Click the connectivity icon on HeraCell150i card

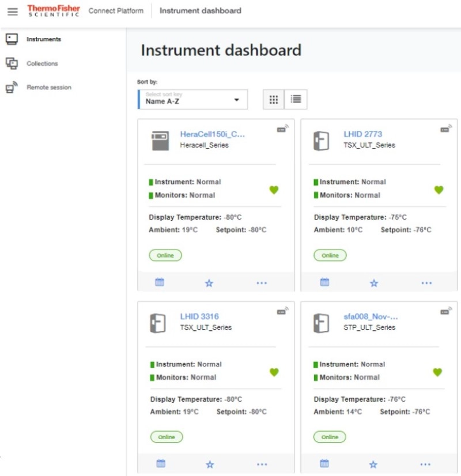click(x=282, y=129)
